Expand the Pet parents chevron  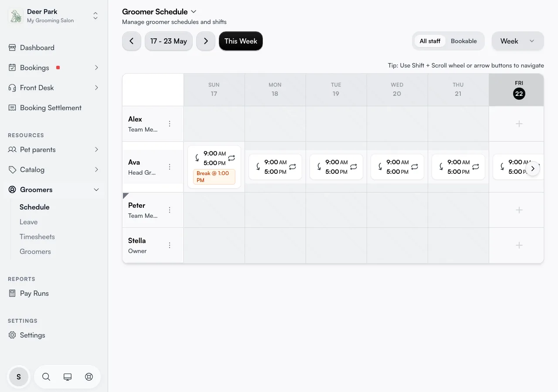pyautogui.click(x=96, y=150)
